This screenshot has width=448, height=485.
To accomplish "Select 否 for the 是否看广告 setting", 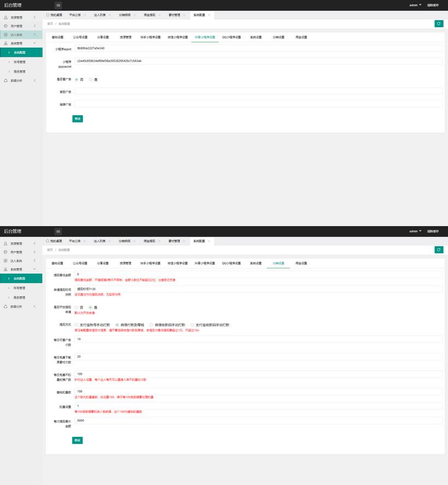I will click(x=76, y=79).
